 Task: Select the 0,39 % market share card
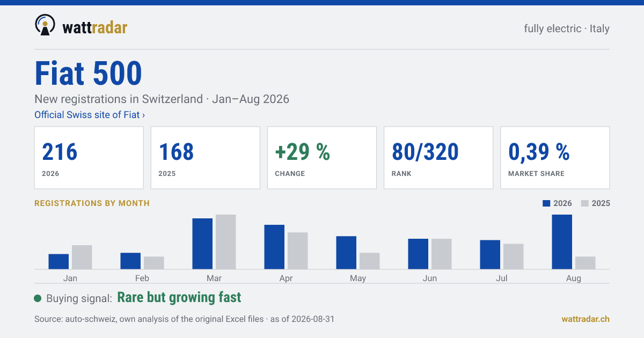555,158
